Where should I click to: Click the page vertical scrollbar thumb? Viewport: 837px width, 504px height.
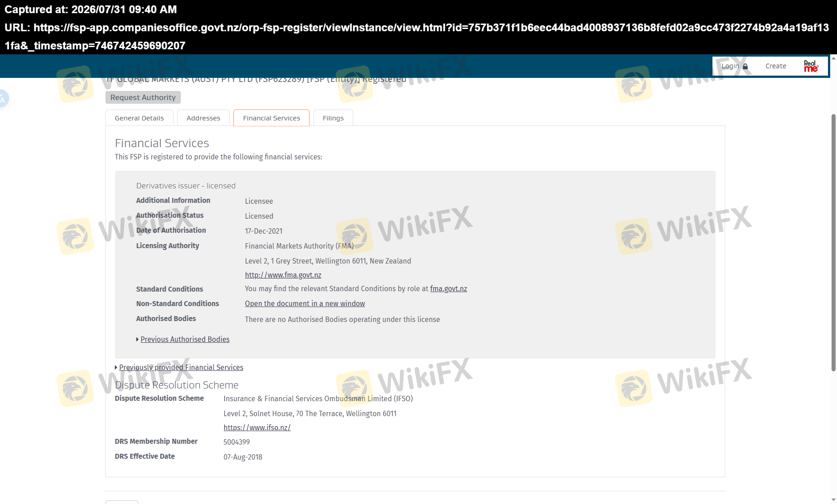(833, 242)
